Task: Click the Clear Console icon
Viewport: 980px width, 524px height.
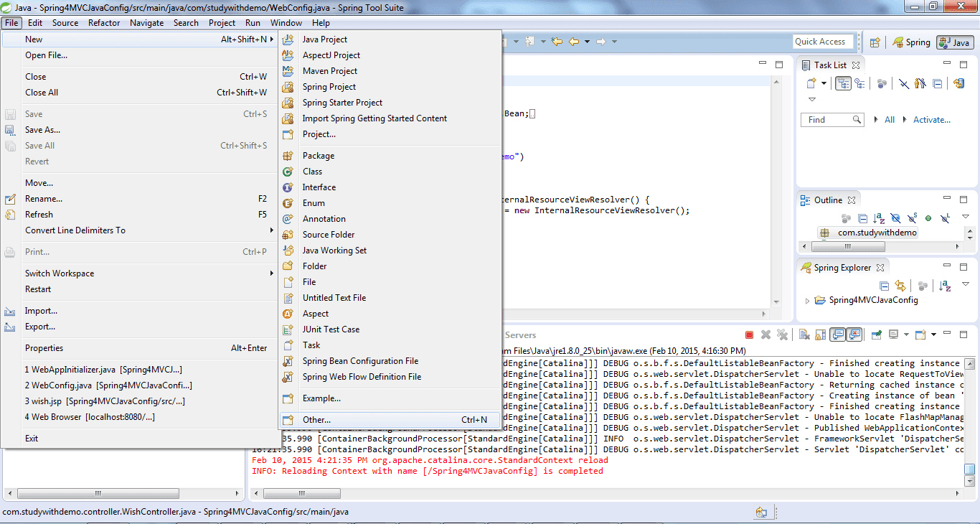Action: click(804, 334)
